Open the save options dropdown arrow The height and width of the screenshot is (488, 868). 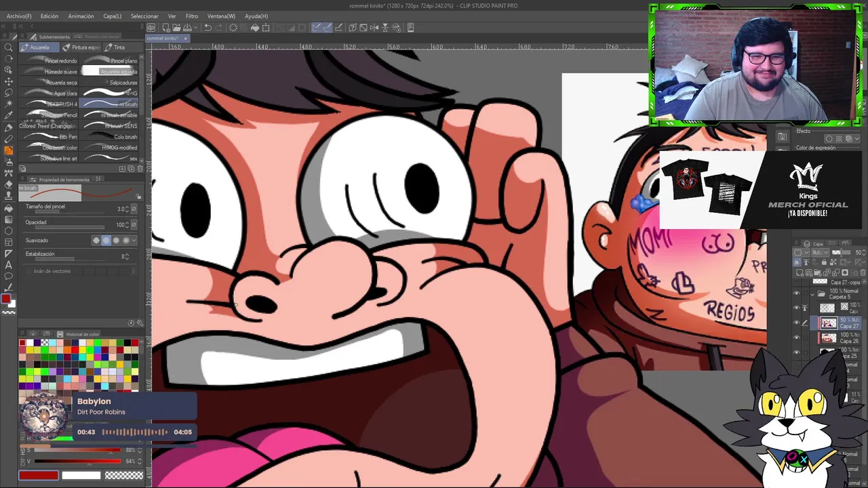195,28
